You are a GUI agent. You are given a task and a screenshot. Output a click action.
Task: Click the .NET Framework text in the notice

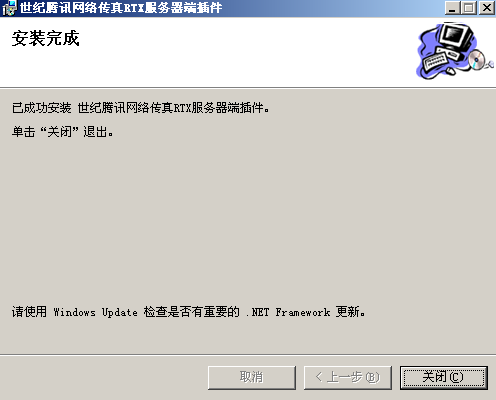[x=288, y=312]
